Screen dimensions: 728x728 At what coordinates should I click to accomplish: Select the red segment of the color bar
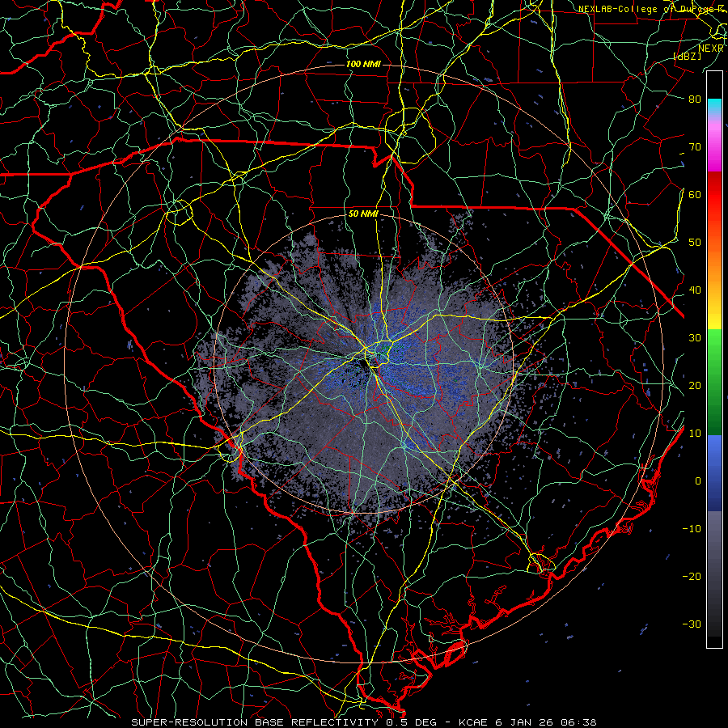(714, 195)
